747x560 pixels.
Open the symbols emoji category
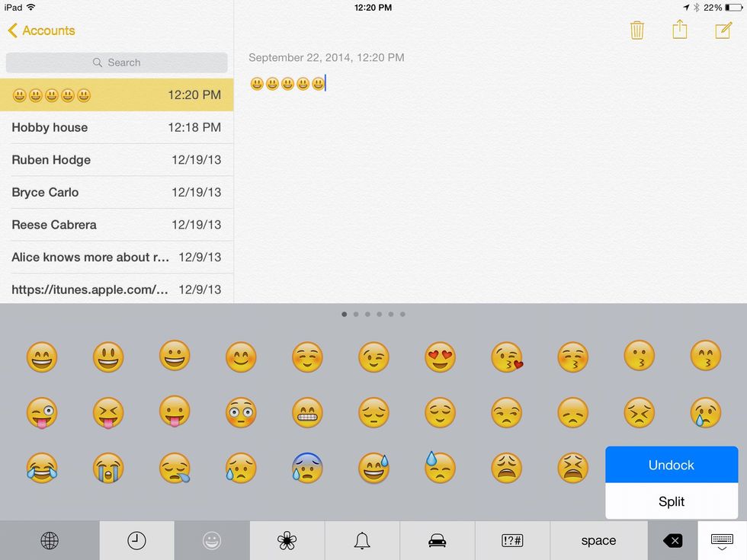[512, 541]
